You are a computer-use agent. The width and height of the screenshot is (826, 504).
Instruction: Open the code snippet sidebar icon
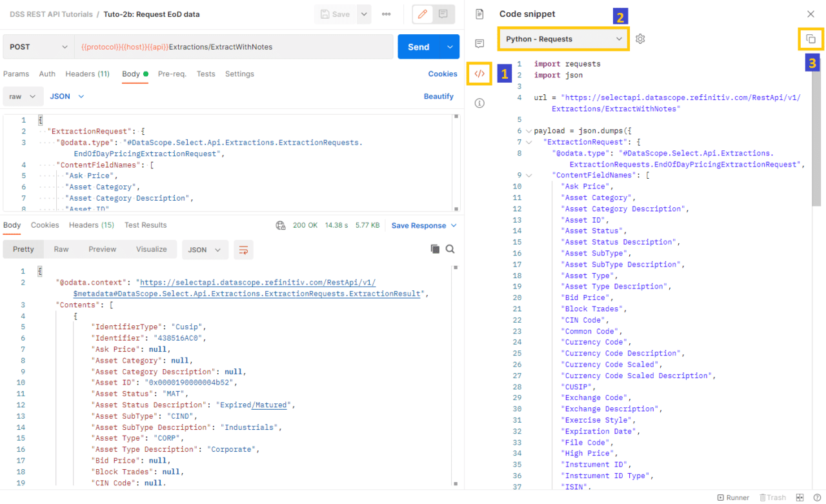coord(479,74)
